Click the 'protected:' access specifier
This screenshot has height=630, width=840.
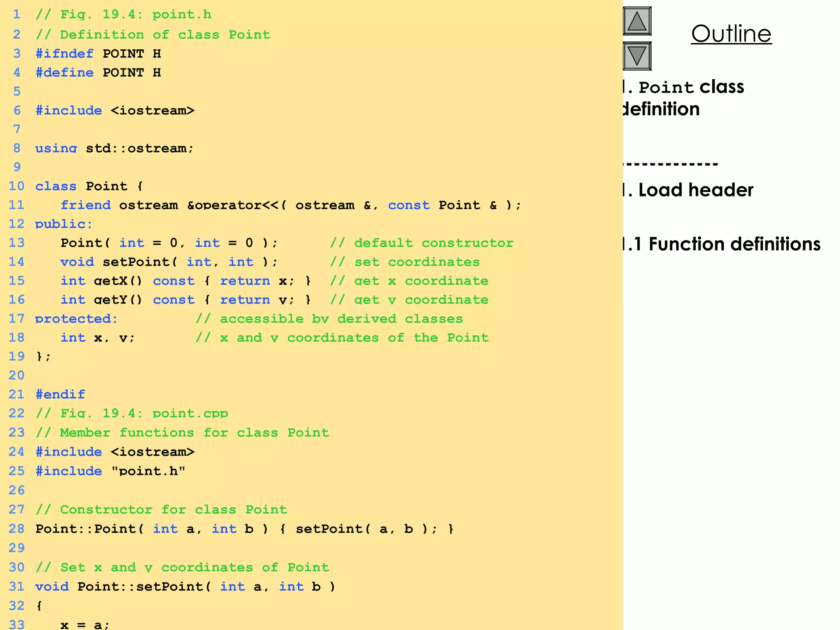point(76,319)
